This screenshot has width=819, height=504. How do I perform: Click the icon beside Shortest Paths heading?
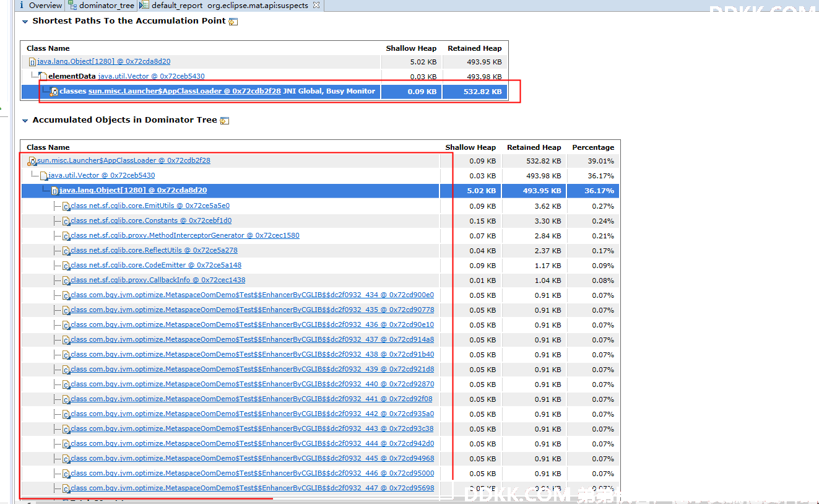[x=233, y=22]
